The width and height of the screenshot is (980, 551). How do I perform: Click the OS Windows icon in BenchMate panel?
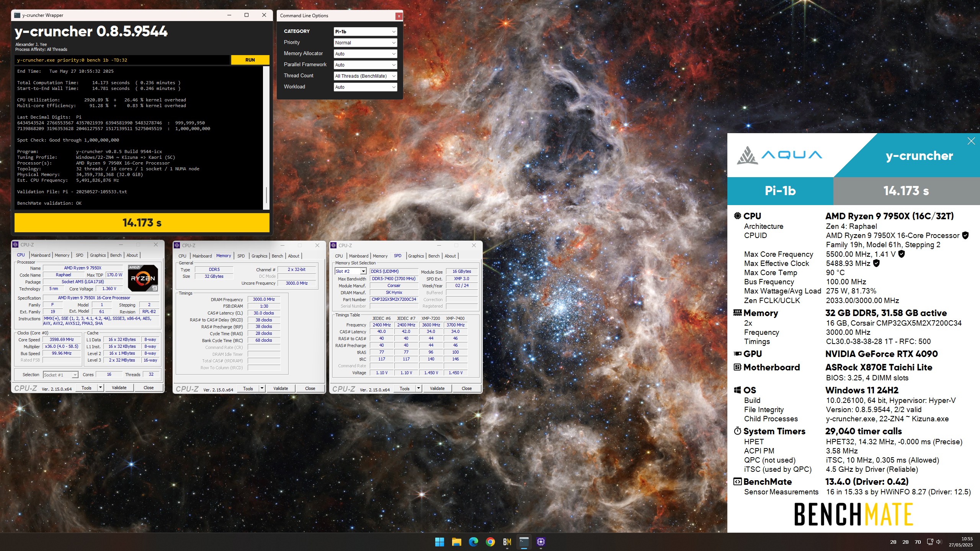(x=737, y=390)
